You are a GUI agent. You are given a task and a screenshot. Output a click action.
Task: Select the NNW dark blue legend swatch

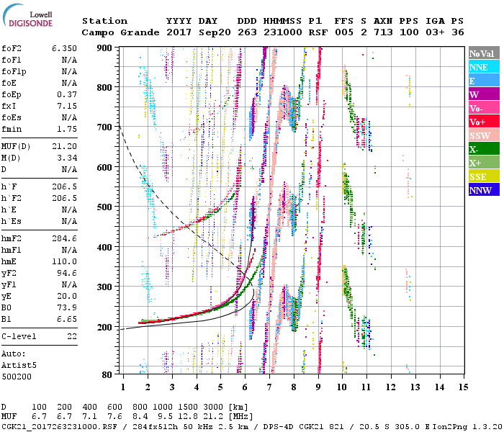(484, 189)
